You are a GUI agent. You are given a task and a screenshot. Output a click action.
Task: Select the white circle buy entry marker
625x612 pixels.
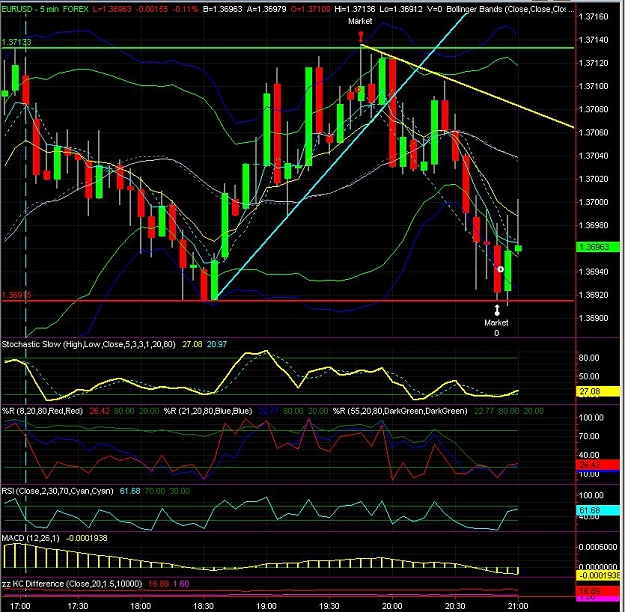(501, 270)
